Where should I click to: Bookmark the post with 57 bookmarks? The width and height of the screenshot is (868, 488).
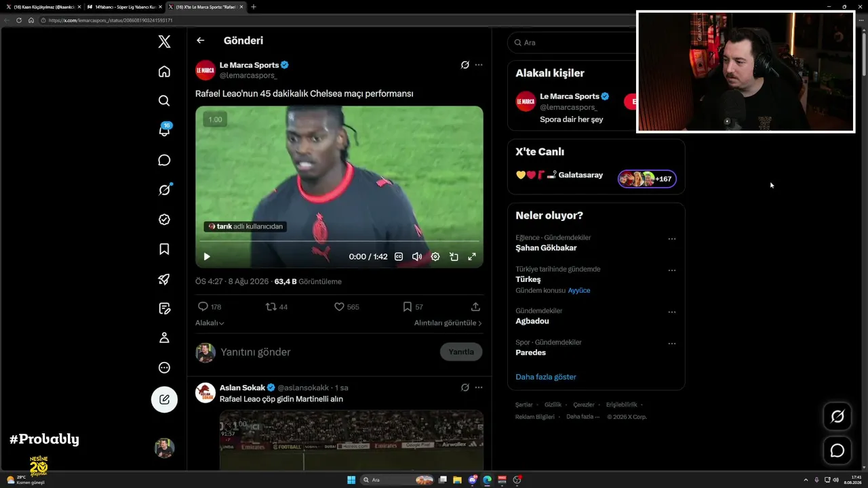(x=413, y=307)
